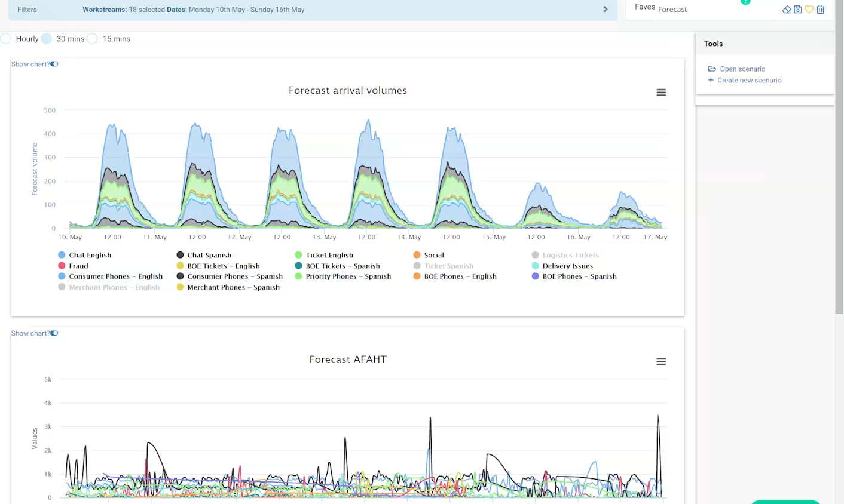Click the Forecast AFAHT chart title
The image size is (844, 504).
[x=348, y=359]
